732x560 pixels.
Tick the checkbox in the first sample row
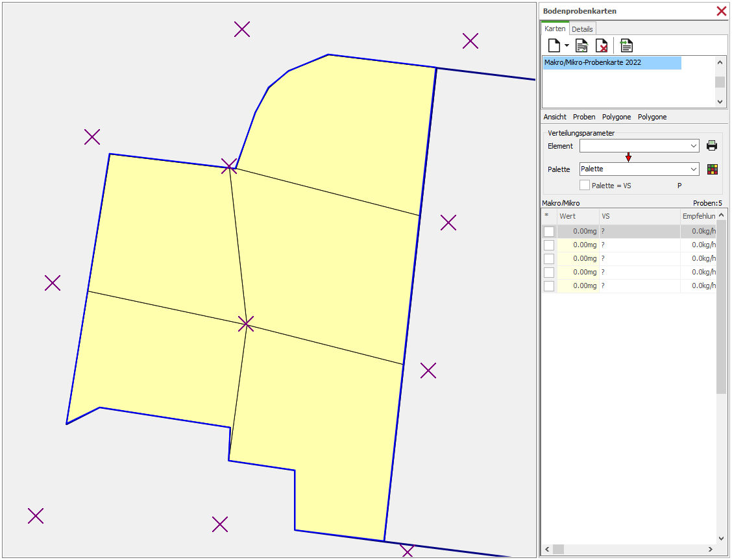point(549,232)
